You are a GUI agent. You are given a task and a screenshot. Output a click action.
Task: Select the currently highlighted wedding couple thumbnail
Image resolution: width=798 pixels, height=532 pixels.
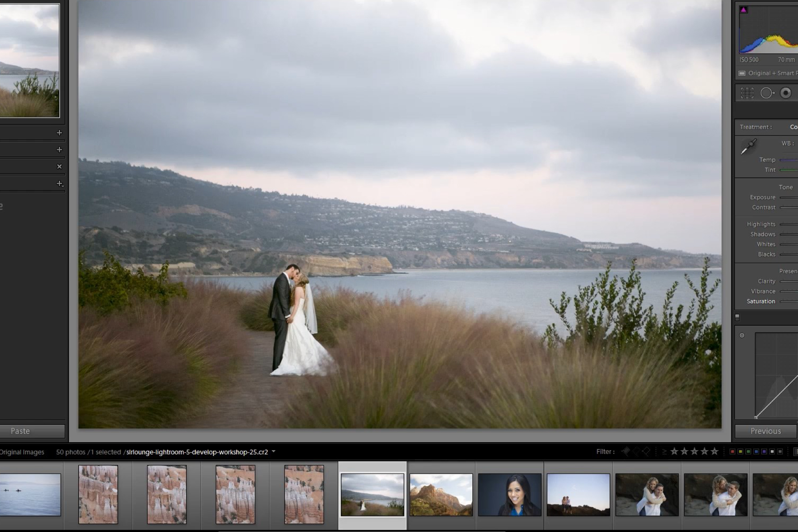pyautogui.click(x=372, y=494)
